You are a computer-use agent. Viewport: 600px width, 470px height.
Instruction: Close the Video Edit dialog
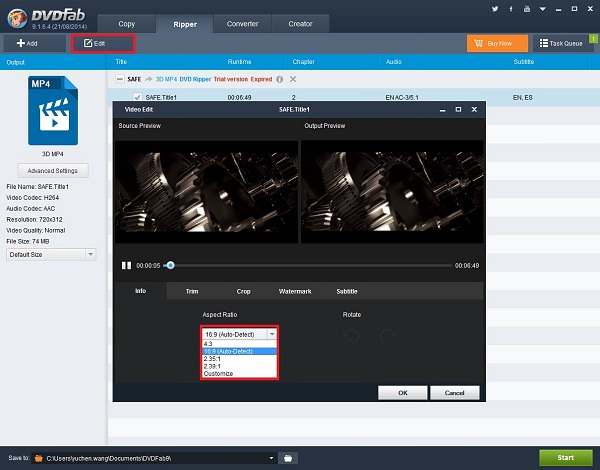pos(474,109)
